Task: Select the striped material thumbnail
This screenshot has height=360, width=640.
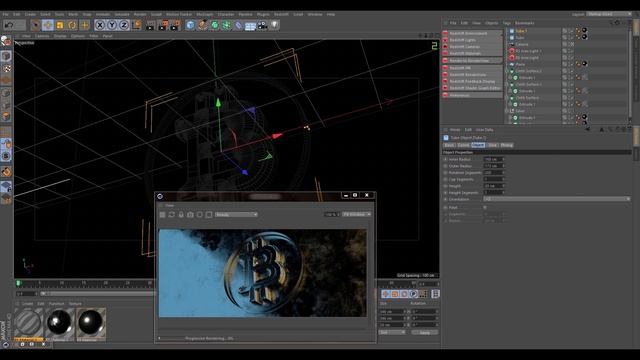Action: [x=28, y=323]
